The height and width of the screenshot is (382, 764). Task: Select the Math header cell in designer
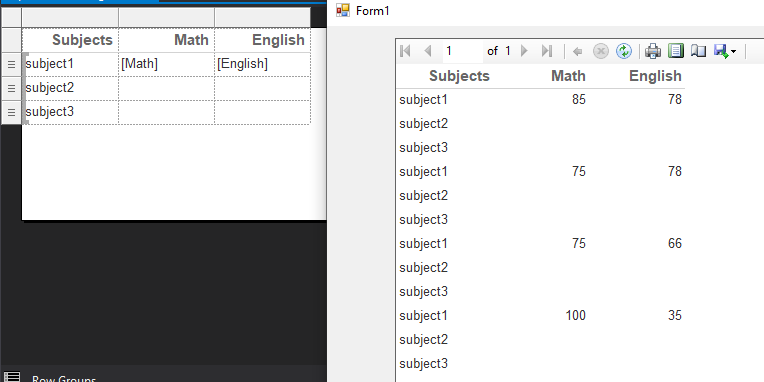pos(167,40)
